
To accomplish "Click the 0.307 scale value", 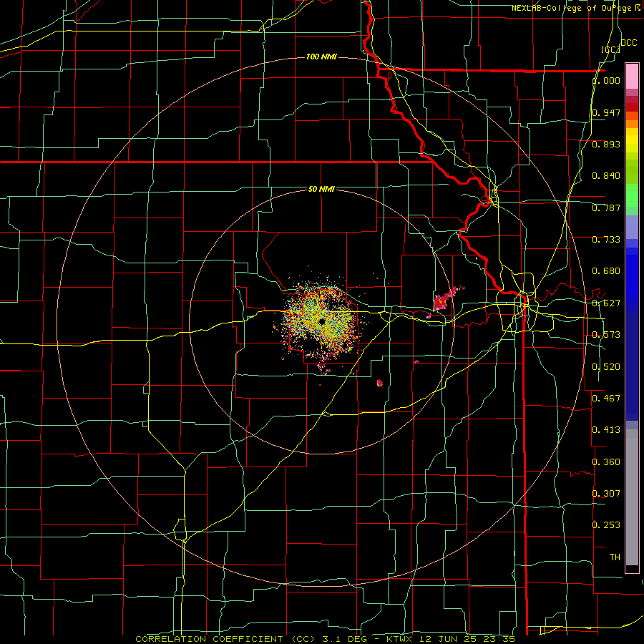I will (606, 493).
